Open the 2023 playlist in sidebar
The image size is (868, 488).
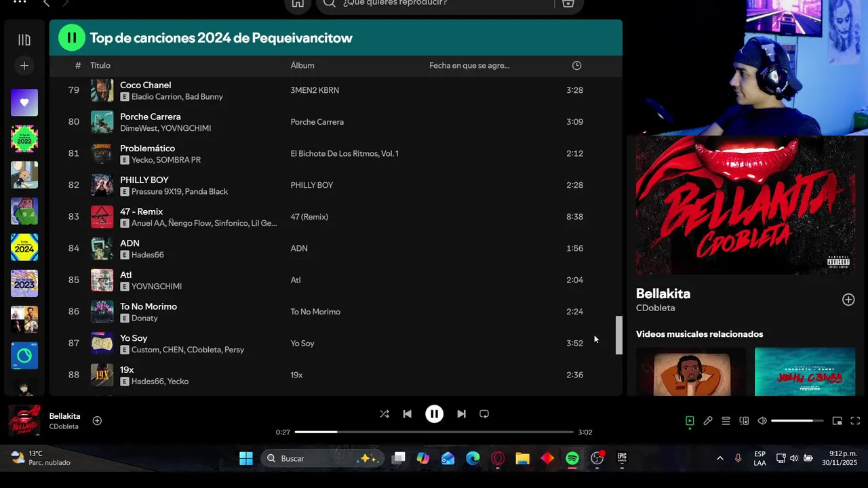[24, 283]
